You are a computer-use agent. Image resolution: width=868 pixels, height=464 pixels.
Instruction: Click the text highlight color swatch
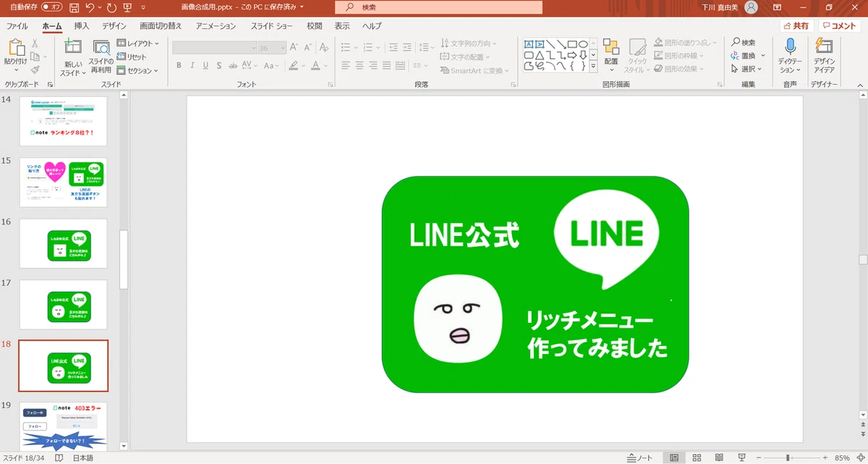(294, 65)
